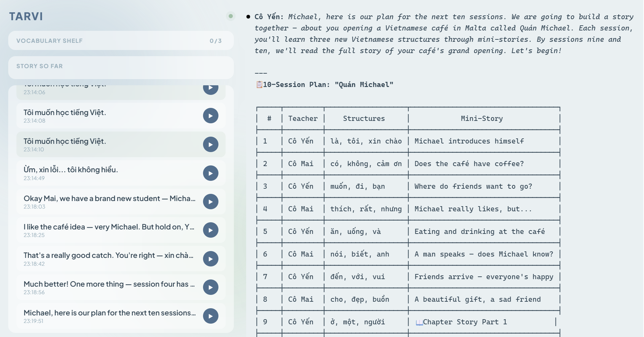Click the book icon beside Chapter Story Part 1

point(419,322)
